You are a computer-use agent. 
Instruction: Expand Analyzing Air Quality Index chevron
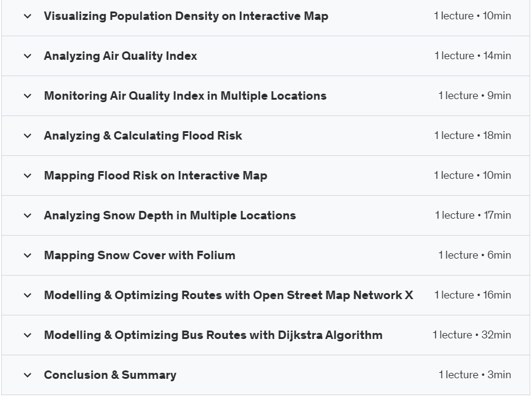28,56
